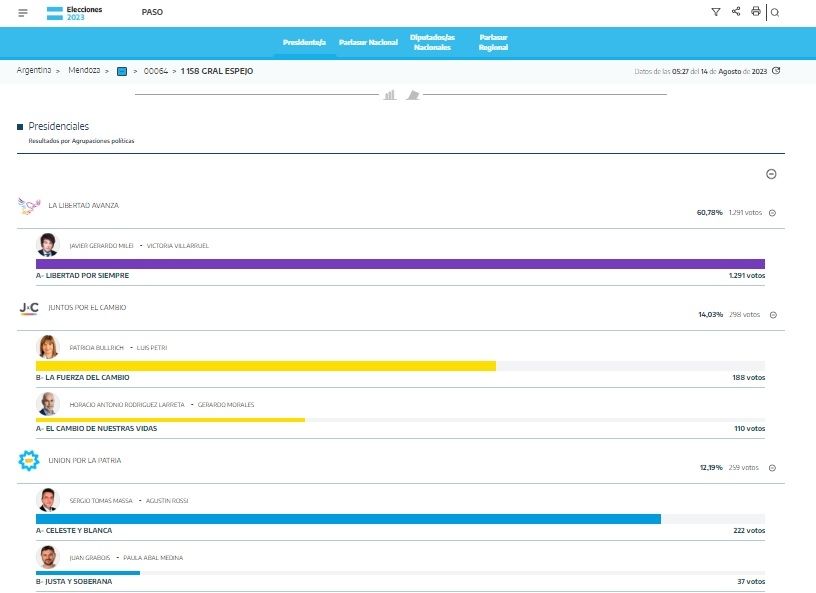The width and height of the screenshot is (816, 593).
Task: Refresh data with the reload icon
Action: (x=776, y=71)
